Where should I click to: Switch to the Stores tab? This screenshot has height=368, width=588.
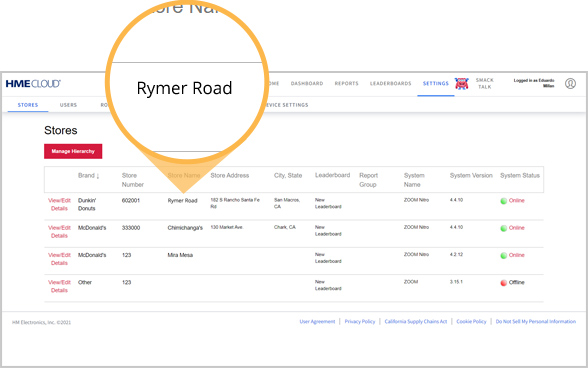click(28, 105)
